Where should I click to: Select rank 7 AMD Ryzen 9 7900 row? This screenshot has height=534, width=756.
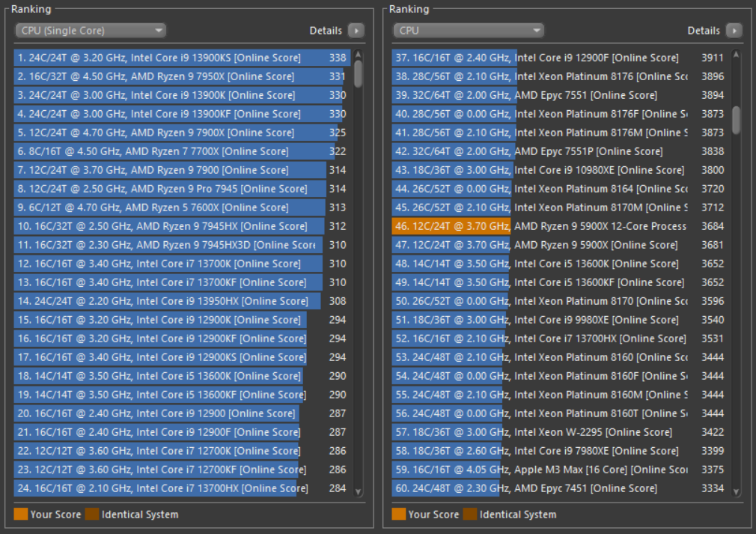click(182, 170)
